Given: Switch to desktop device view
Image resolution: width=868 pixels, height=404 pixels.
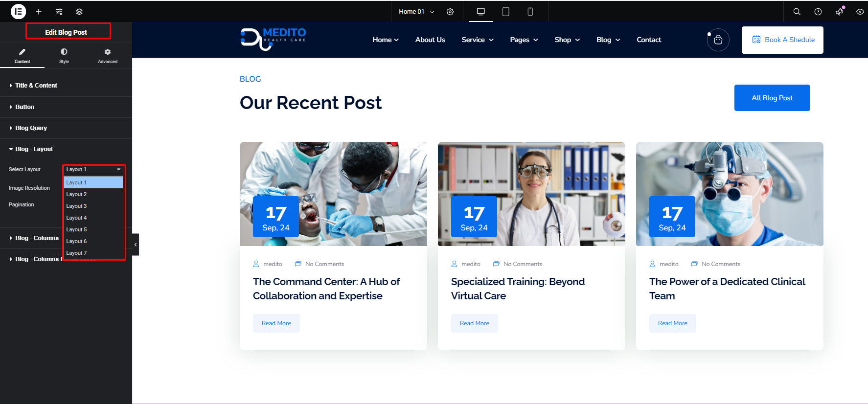Looking at the screenshot, I should point(480,12).
